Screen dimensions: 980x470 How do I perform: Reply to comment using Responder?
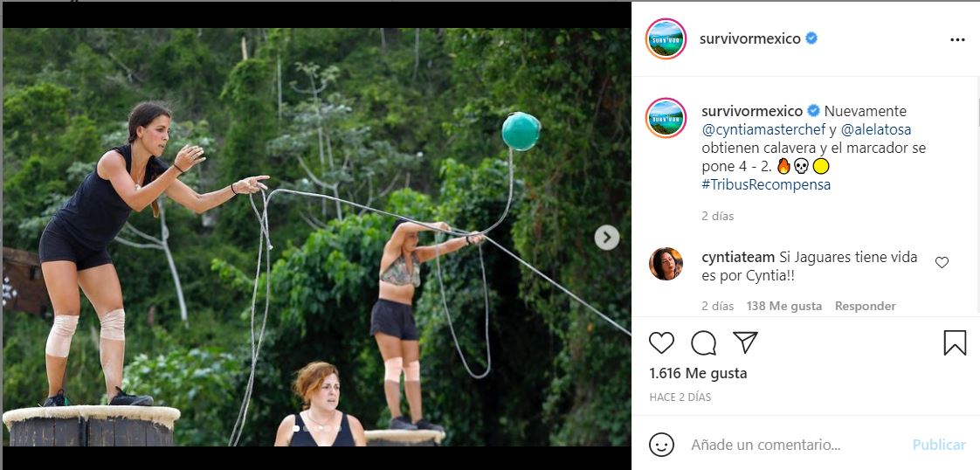[865, 306]
